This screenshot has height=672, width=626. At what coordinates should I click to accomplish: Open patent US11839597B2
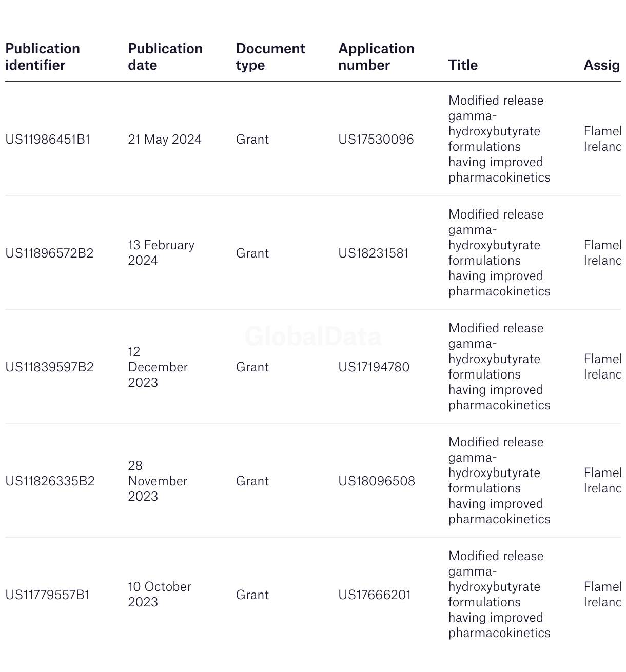(x=49, y=367)
